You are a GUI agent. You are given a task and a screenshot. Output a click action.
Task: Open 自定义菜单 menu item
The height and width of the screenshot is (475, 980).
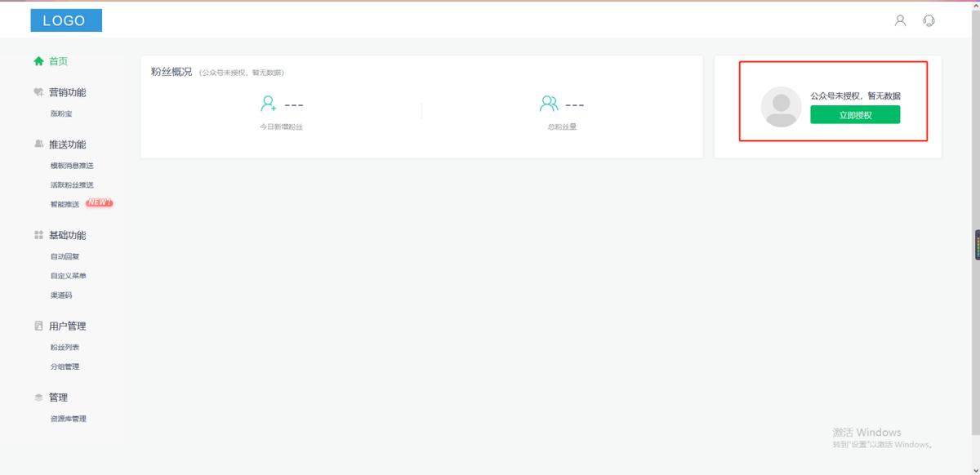(68, 276)
